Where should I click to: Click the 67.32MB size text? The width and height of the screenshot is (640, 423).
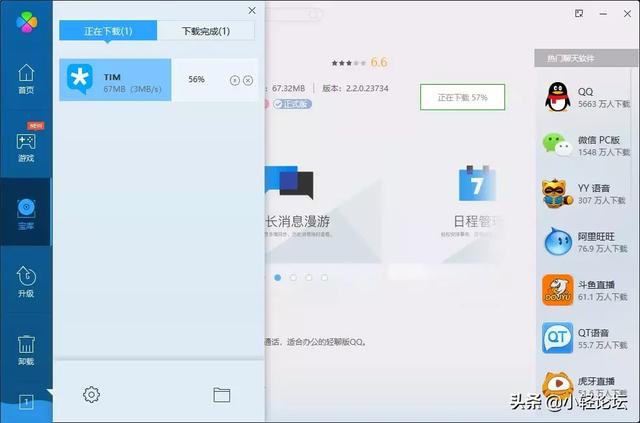point(289,88)
